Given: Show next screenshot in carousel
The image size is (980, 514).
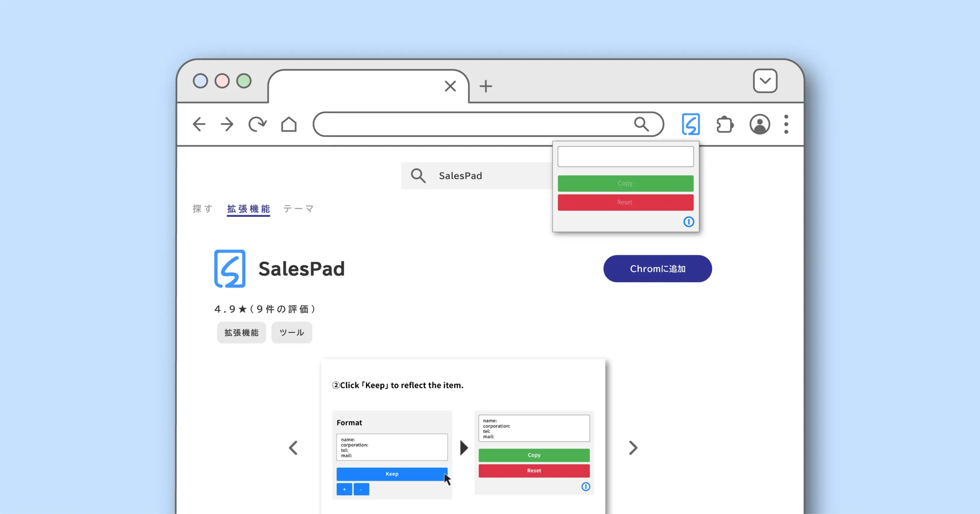Looking at the screenshot, I should pos(633,448).
